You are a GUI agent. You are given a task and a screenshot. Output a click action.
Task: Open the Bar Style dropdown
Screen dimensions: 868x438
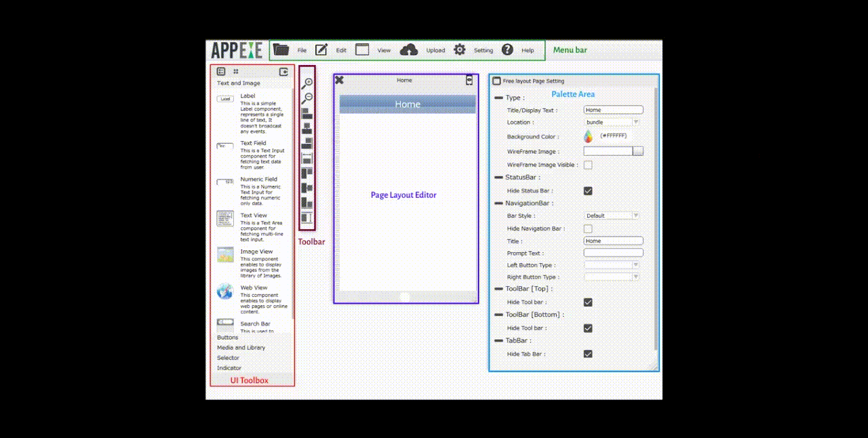tap(612, 216)
